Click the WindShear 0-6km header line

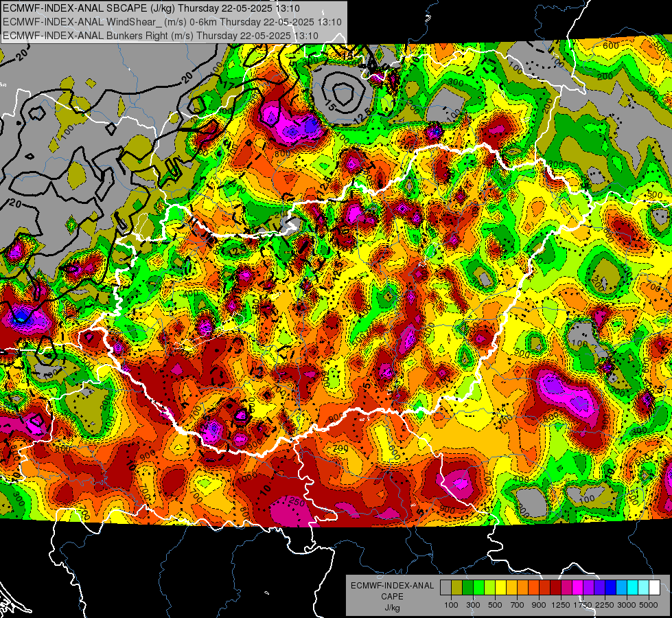[x=172, y=22]
